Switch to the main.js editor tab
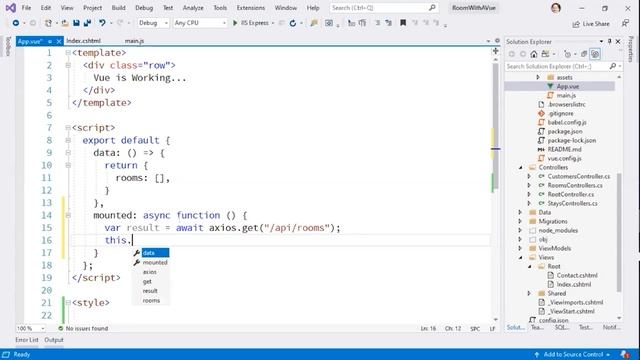Viewport: 640px width, 360px height. click(134, 41)
